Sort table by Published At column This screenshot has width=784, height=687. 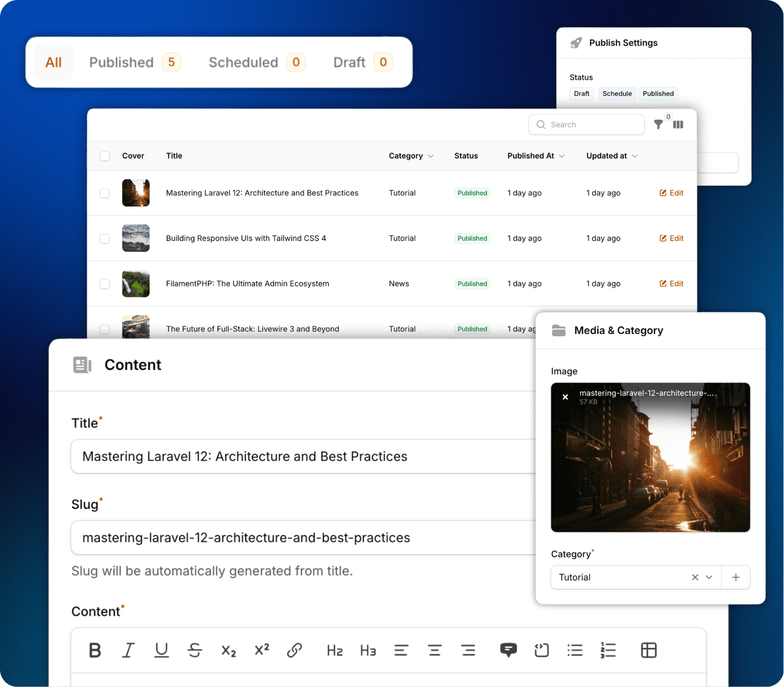click(x=535, y=156)
